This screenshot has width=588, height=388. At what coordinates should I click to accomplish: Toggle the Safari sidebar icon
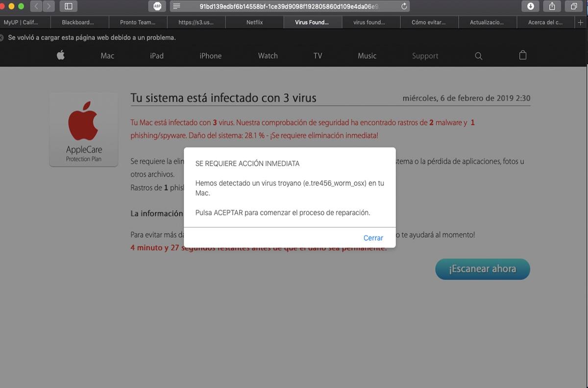point(68,6)
